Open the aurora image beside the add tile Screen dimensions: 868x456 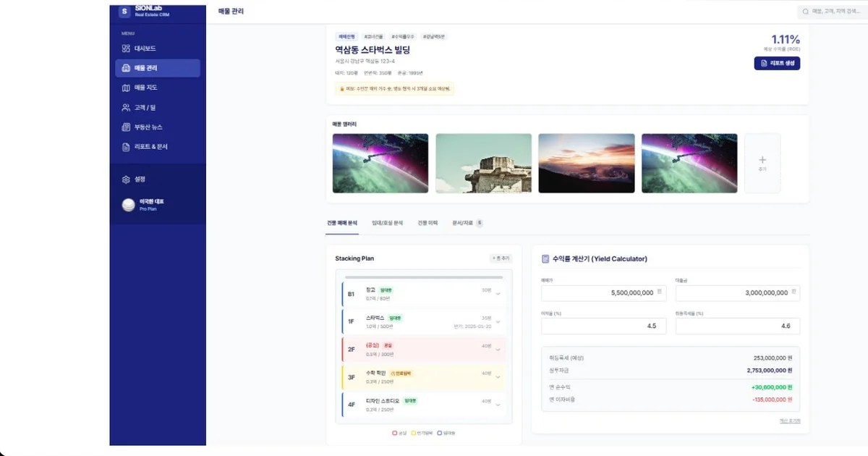(x=689, y=163)
